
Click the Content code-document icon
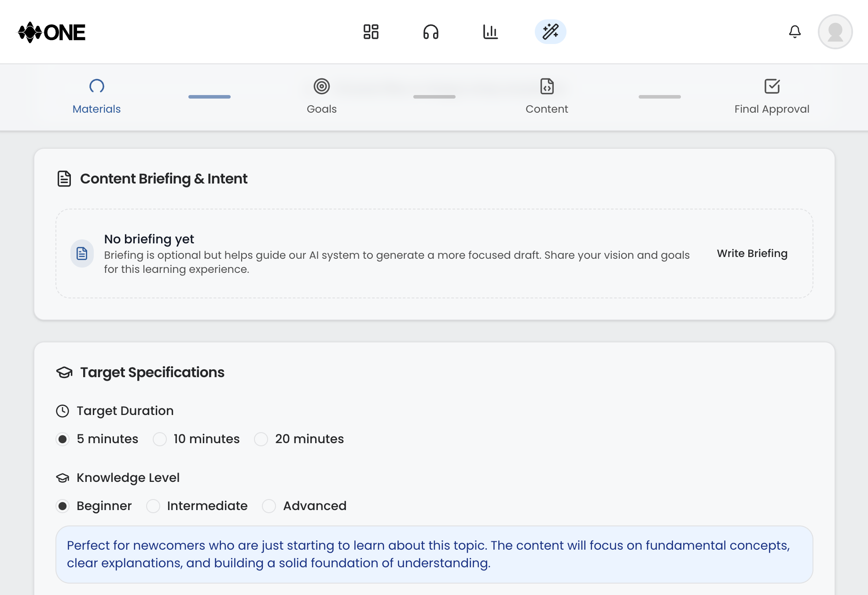point(547,87)
